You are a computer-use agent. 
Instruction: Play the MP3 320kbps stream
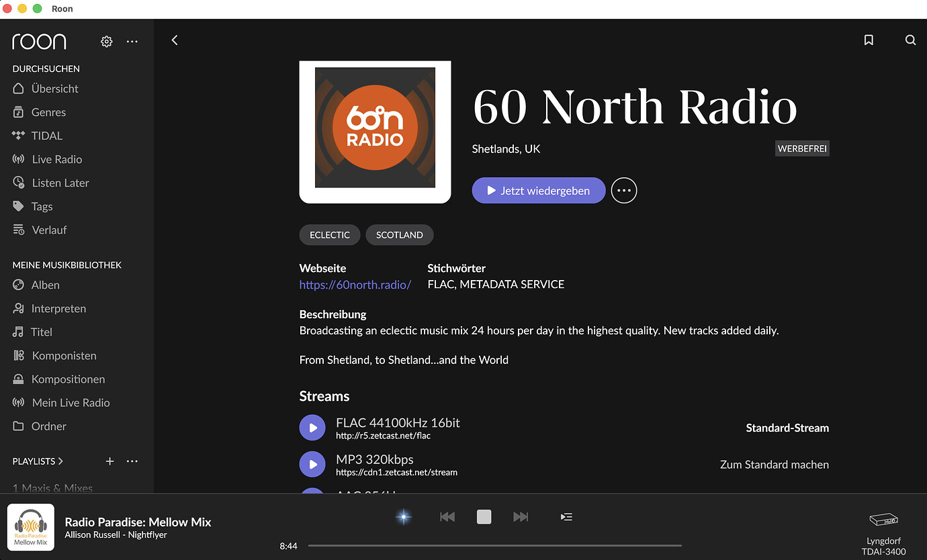pos(312,464)
